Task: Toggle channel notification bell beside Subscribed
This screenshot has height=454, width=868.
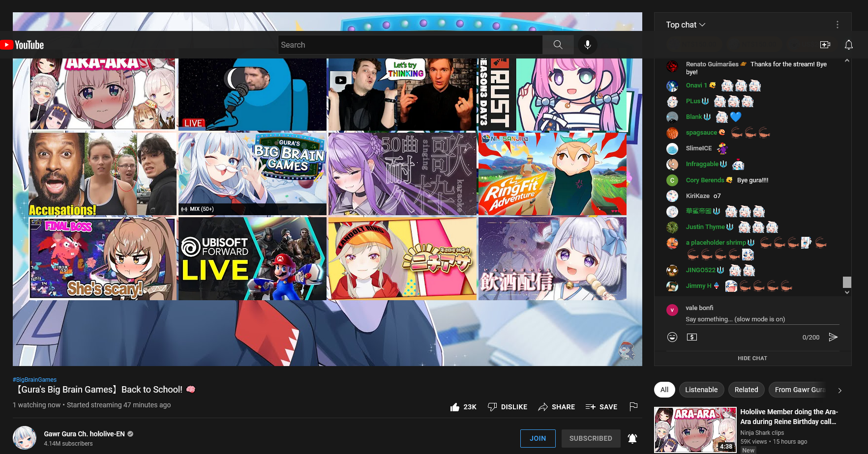Action: (x=632, y=438)
